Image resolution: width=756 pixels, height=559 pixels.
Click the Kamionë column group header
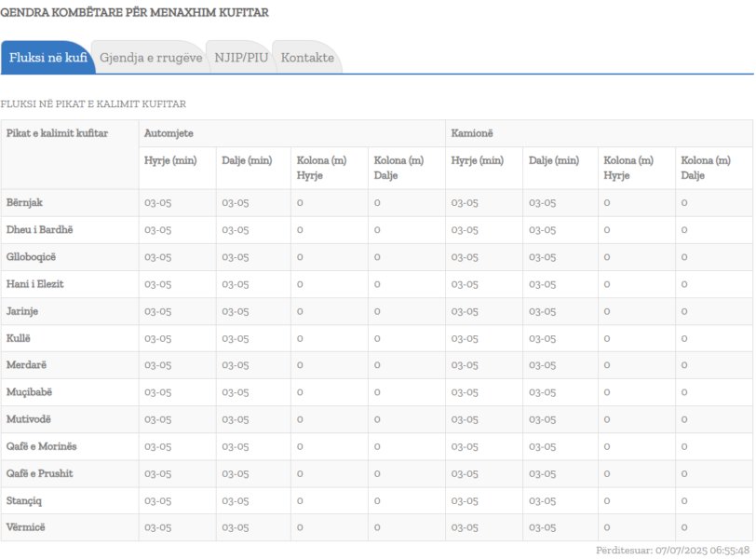pos(472,133)
